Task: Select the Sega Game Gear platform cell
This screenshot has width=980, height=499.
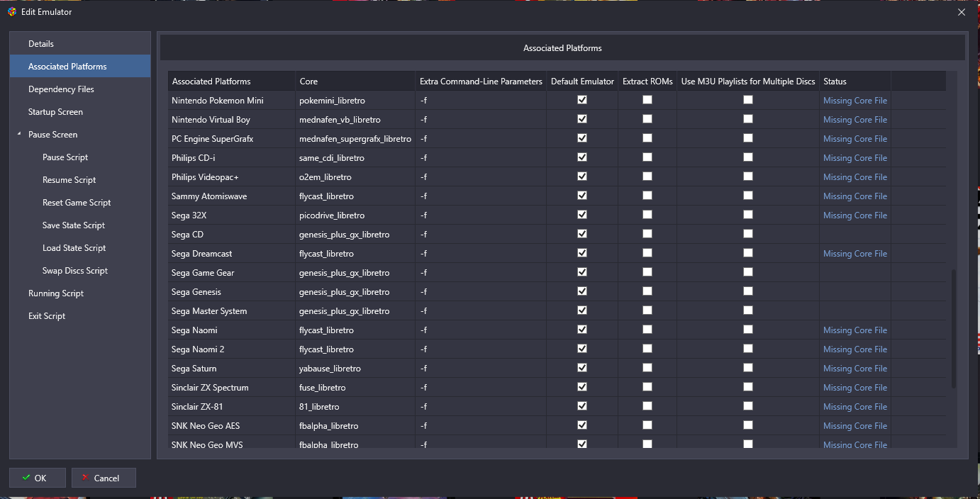Action: click(232, 273)
